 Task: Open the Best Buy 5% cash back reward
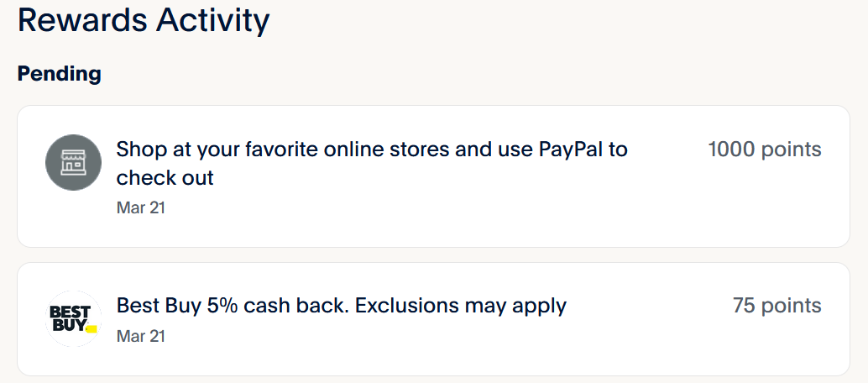[341, 306]
